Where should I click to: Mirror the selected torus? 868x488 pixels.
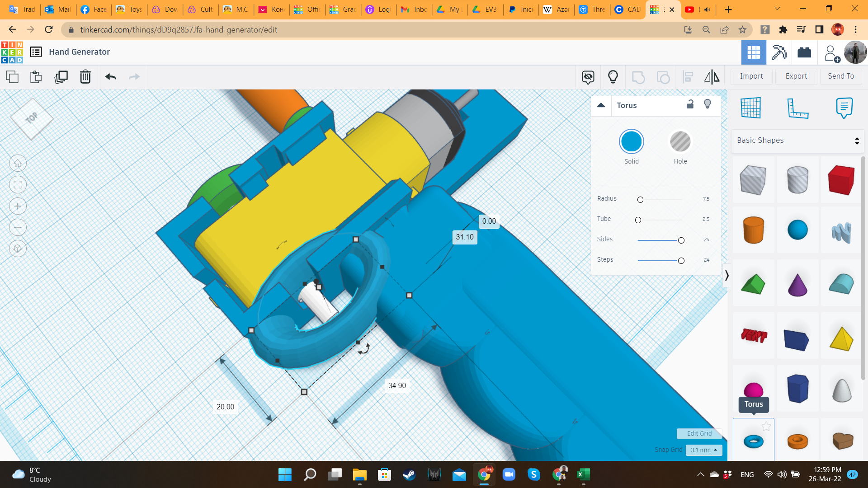click(x=712, y=77)
